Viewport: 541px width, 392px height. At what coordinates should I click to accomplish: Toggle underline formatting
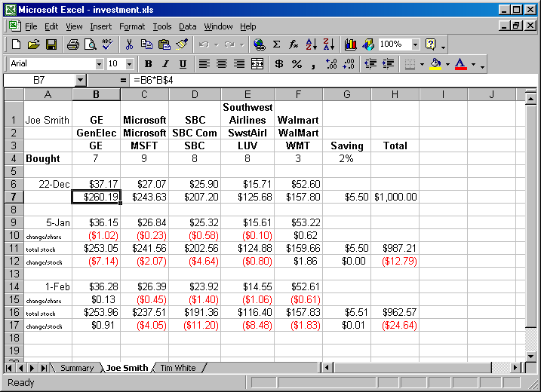pos(183,64)
